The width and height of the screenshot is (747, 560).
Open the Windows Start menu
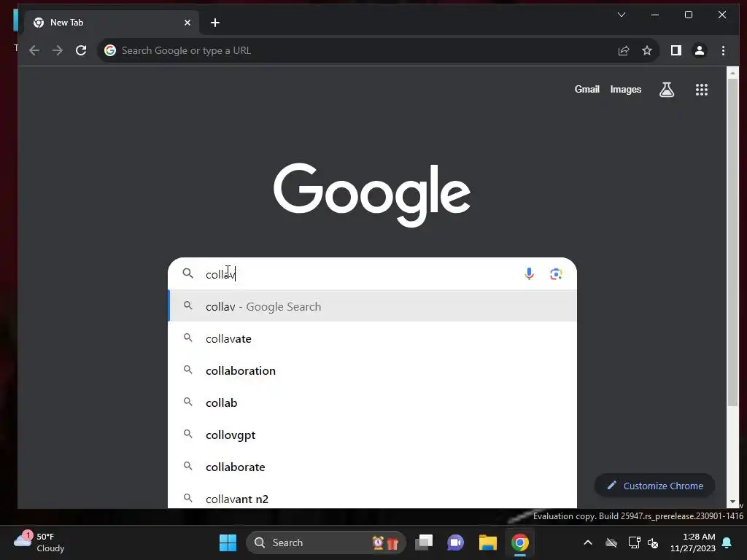(228, 542)
